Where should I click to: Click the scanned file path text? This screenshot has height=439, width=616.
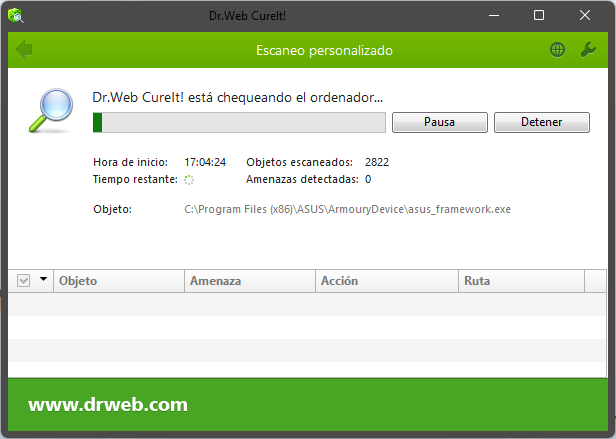point(347,209)
